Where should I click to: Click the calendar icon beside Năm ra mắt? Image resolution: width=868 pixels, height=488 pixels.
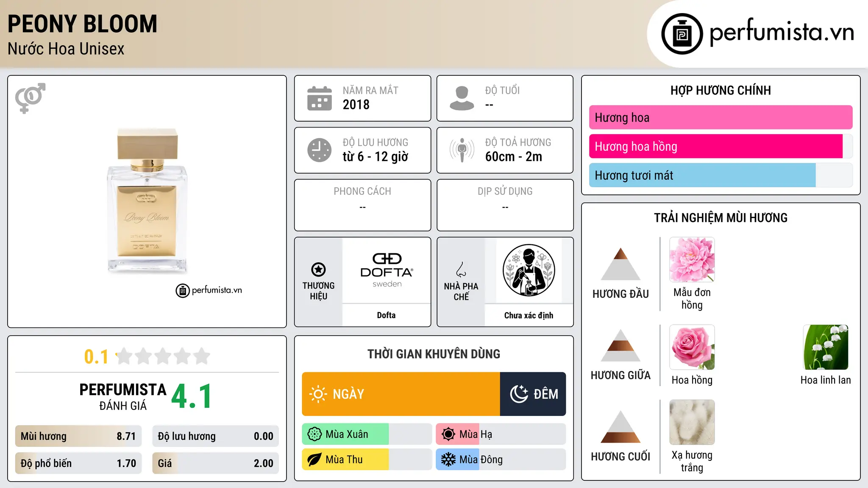point(320,98)
